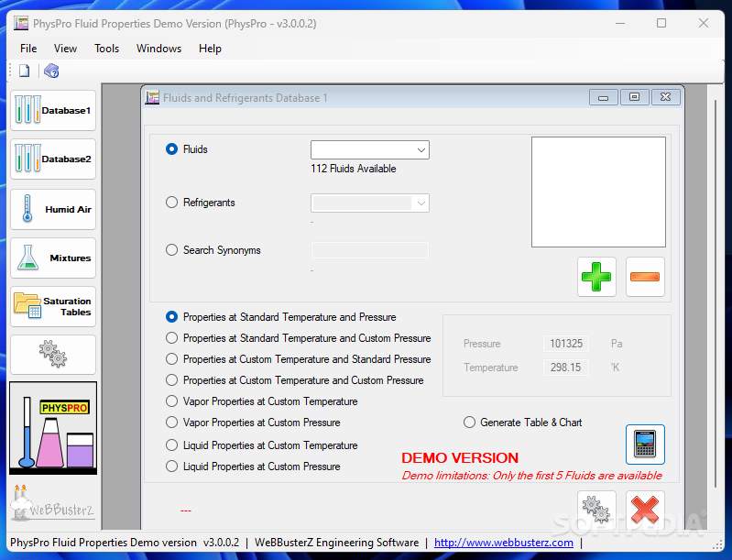Viewport: 732px width, 560px height.
Task: Open Database1 from the sidebar
Action: pos(53,111)
